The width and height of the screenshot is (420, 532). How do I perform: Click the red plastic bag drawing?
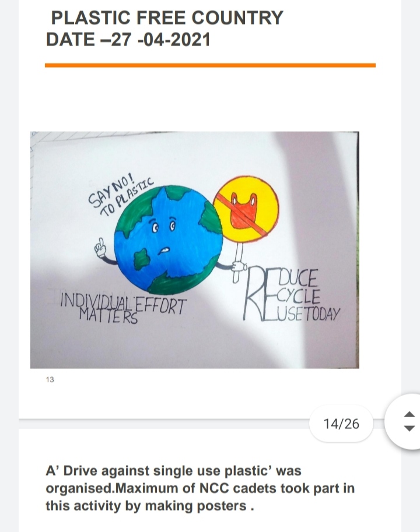pos(244,210)
